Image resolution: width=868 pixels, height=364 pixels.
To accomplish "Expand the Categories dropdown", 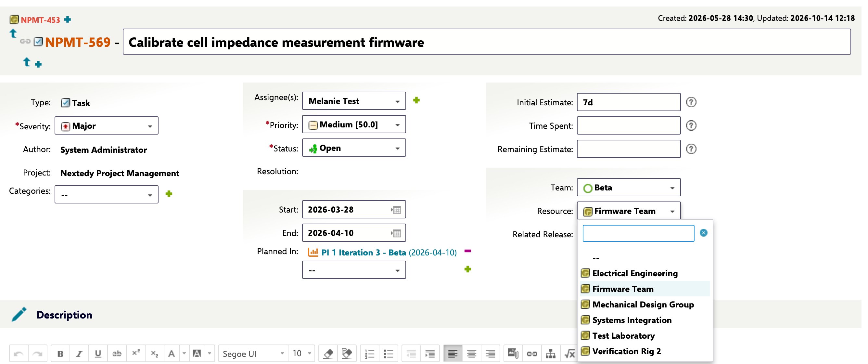I will click(x=107, y=194).
